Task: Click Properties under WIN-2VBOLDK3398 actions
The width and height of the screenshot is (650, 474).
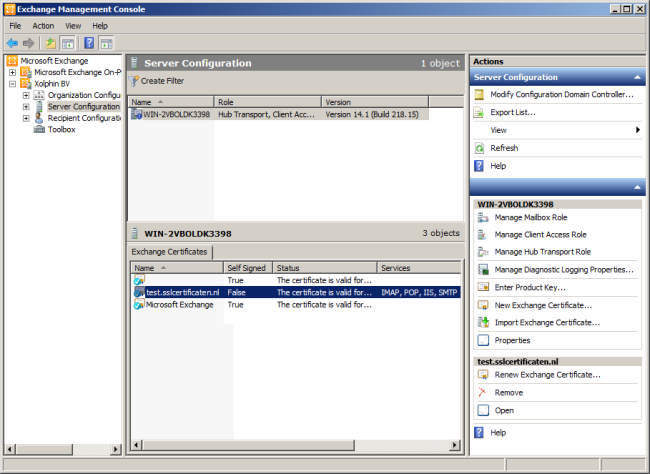Action: click(512, 340)
